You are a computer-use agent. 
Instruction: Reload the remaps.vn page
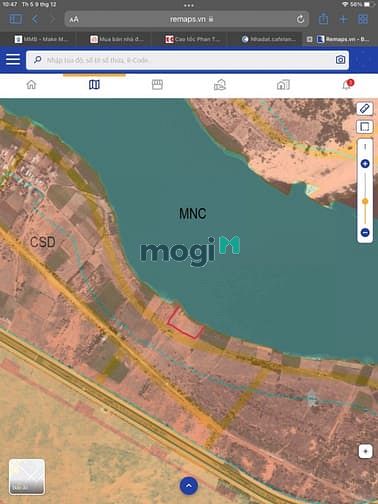[300, 19]
